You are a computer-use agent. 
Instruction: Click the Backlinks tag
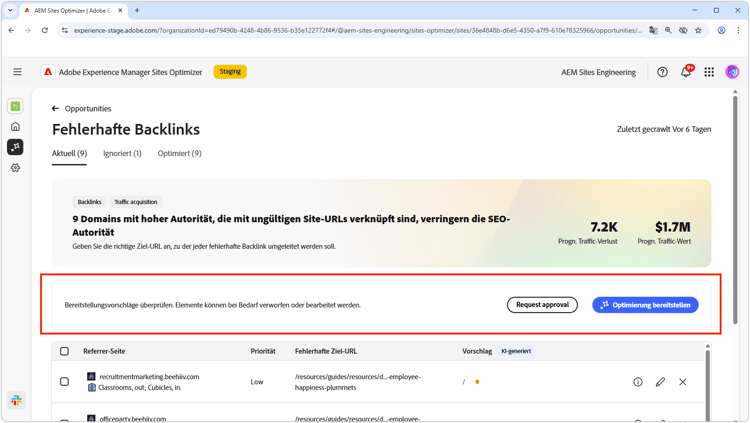coord(89,202)
